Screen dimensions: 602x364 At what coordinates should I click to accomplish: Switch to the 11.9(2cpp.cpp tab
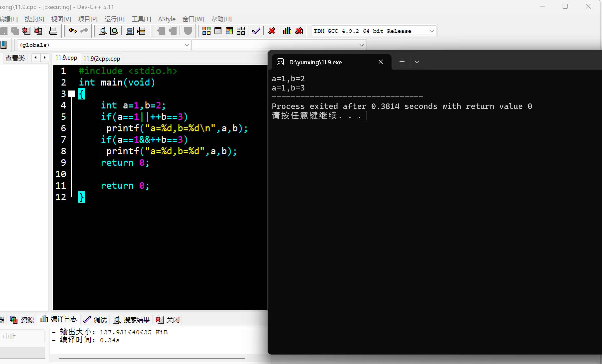click(x=102, y=59)
